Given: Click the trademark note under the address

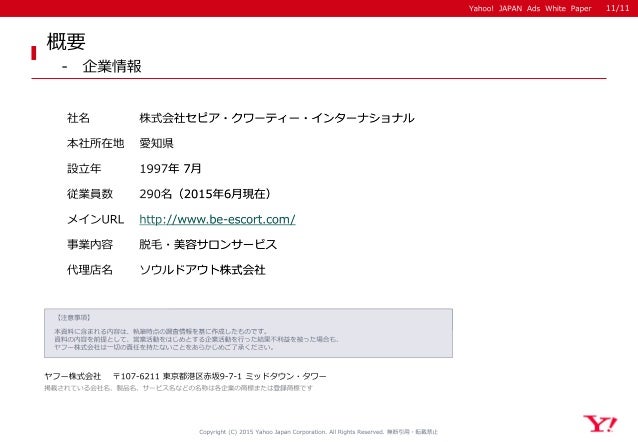Looking at the screenshot, I should pos(178,388).
